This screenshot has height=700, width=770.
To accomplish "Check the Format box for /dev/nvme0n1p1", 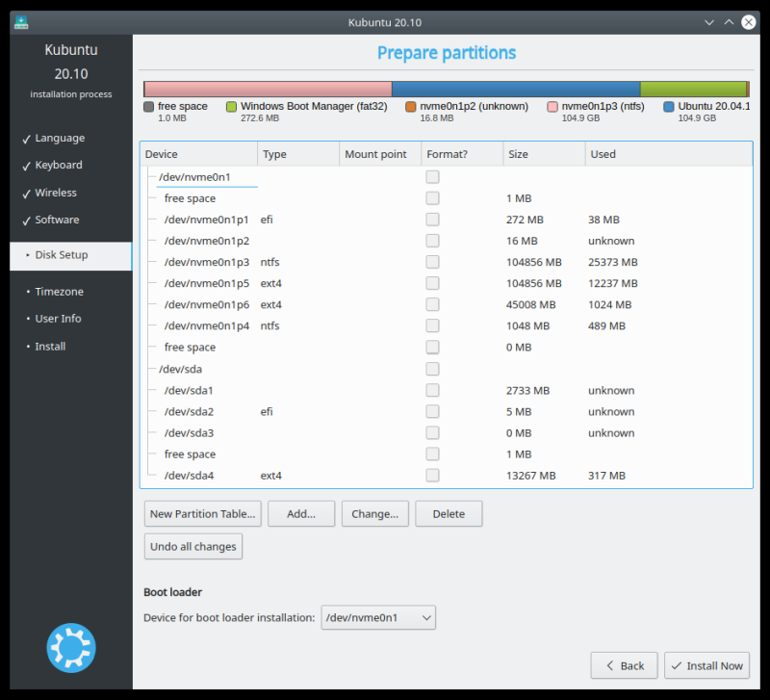I will 432,219.
